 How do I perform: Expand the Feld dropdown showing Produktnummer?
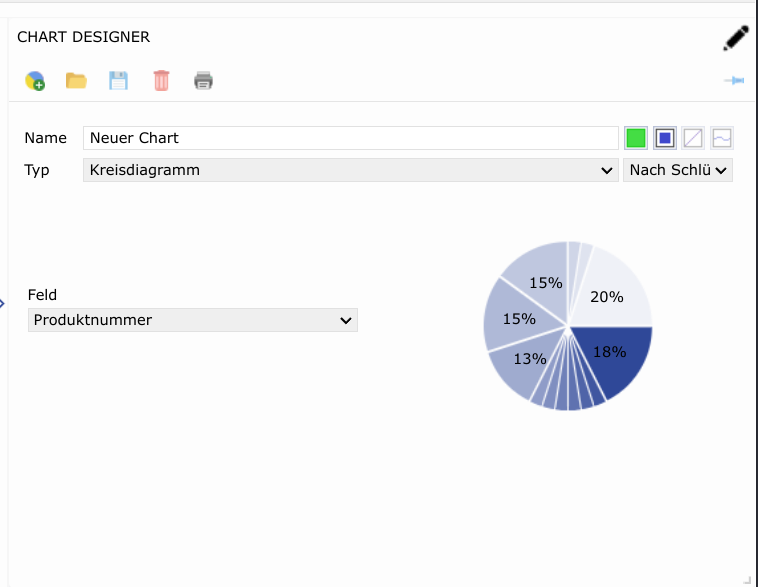pyautogui.click(x=192, y=320)
